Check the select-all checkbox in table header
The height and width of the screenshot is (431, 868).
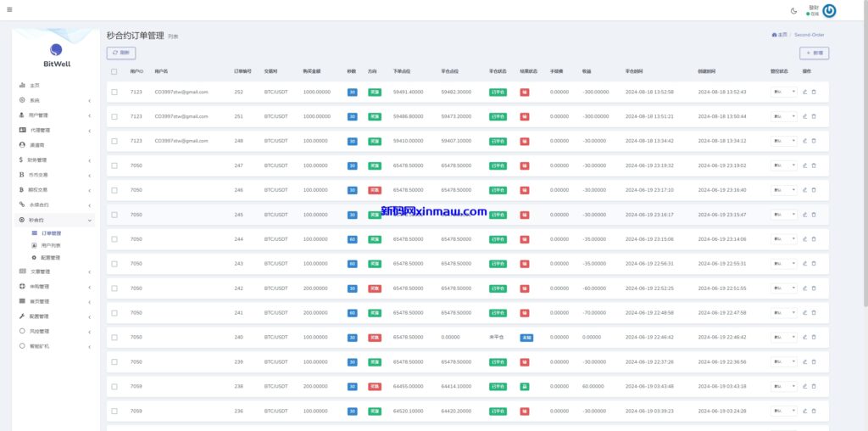(x=114, y=71)
